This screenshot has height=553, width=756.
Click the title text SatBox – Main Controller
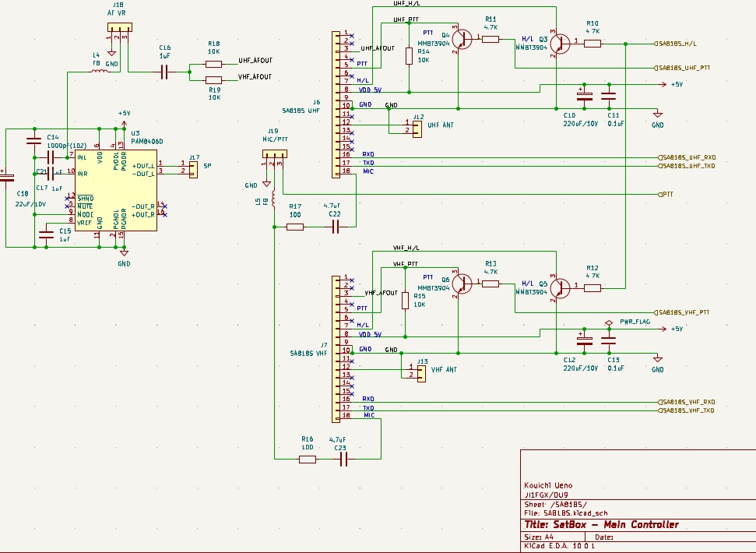tap(602, 524)
